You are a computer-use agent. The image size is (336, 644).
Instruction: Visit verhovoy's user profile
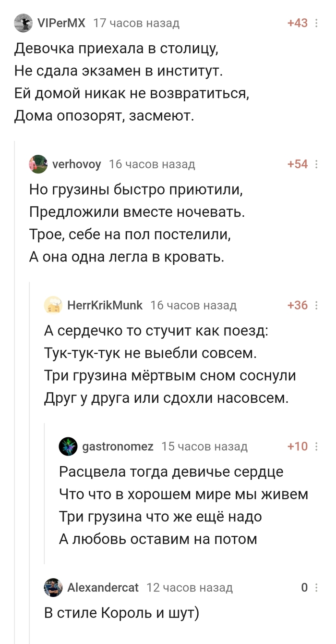click(x=76, y=164)
